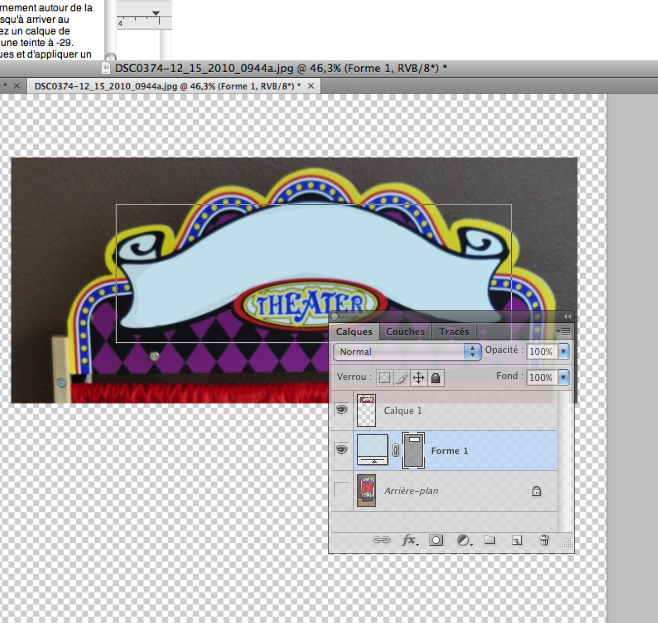Delete layer with trash icon
Image resolution: width=658 pixels, height=623 pixels.
544,540
